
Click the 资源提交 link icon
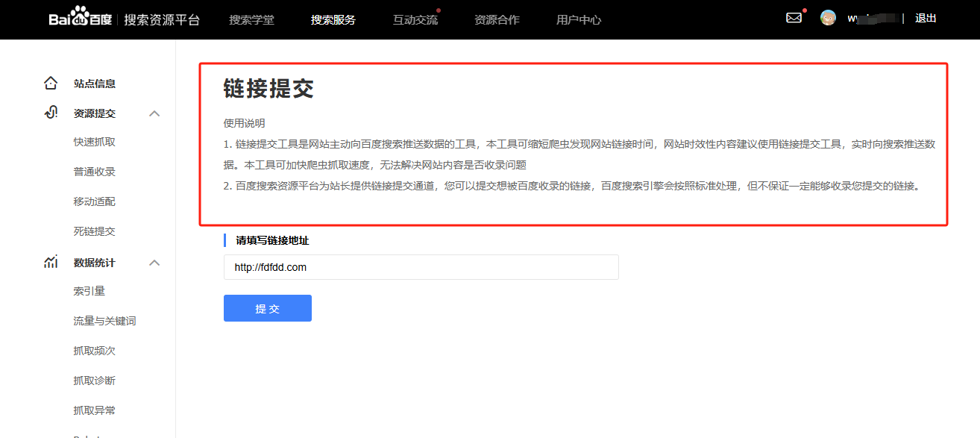pyautogui.click(x=51, y=113)
